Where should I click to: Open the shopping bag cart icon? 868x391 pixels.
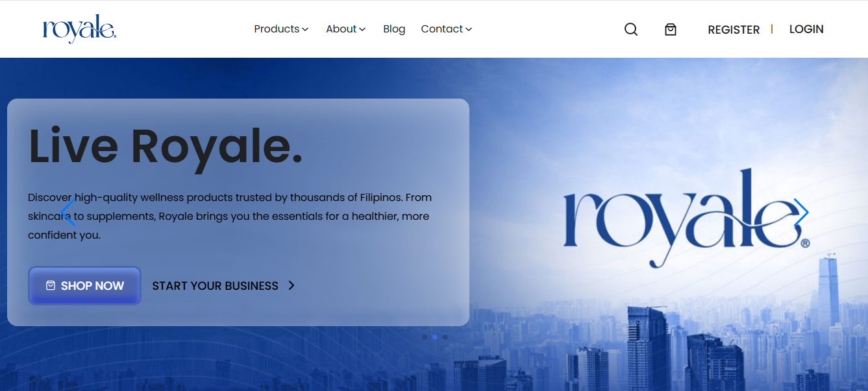[671, 29]
